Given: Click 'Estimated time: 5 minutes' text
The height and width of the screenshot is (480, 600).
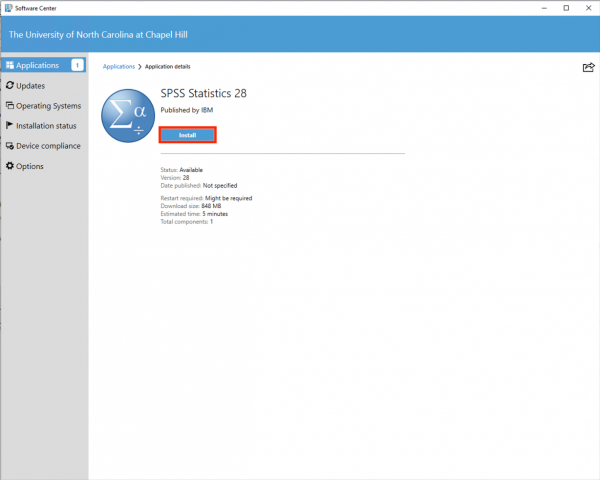Looking at the screenshot, I should [x=194, y=214].
